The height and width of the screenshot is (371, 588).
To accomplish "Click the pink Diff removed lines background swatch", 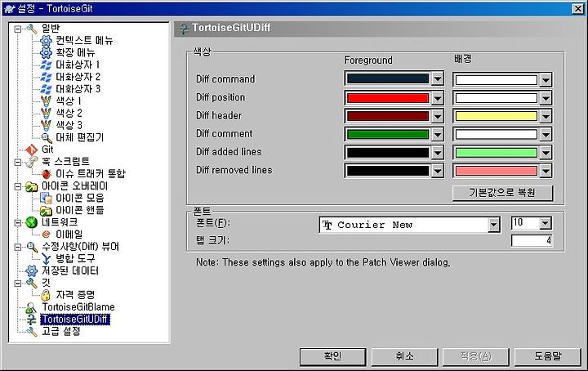I will tap(497, 171).
